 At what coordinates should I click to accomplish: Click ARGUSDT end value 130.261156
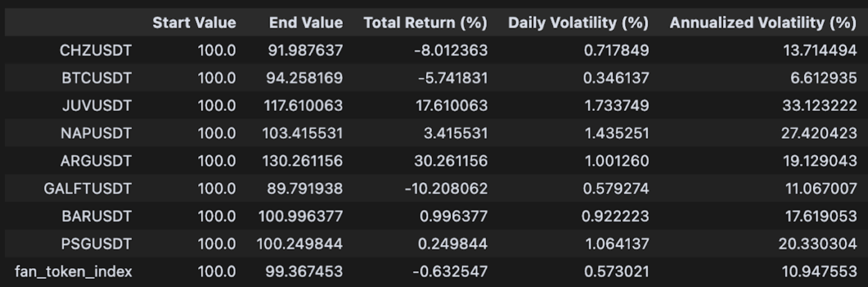point(302,161)
